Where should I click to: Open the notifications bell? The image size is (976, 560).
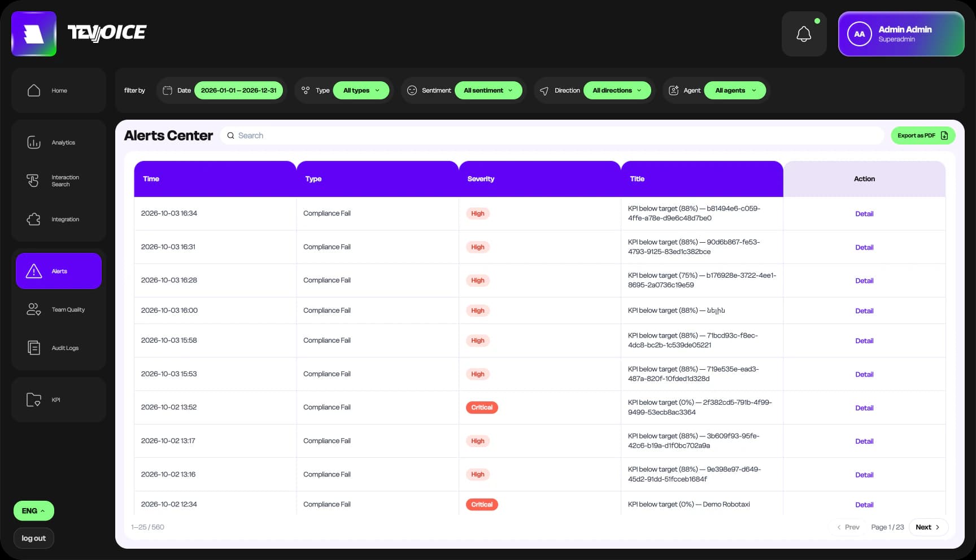[804, 34]
